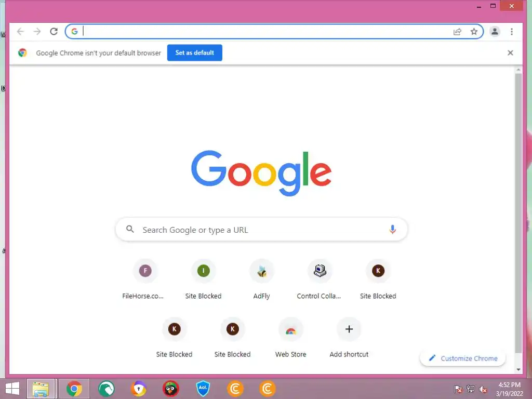532x399 pixels.
Task: Share this page via share icon
Action: tap(457, 32)
